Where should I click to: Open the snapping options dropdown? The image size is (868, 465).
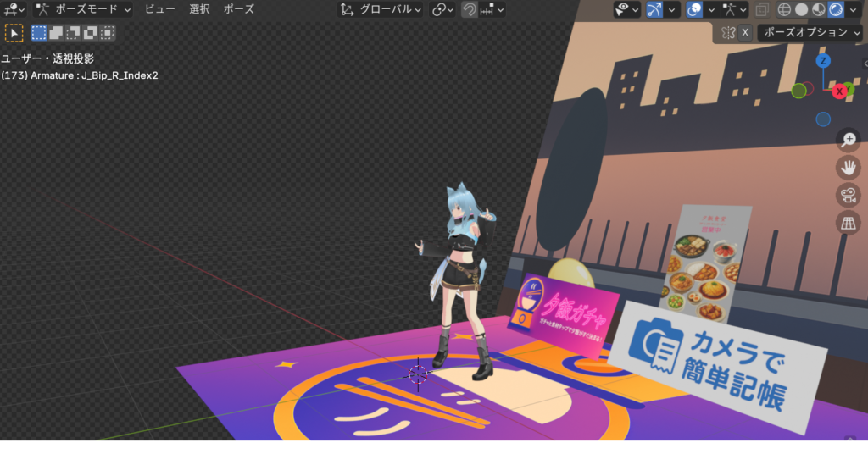tap(492, 9)
